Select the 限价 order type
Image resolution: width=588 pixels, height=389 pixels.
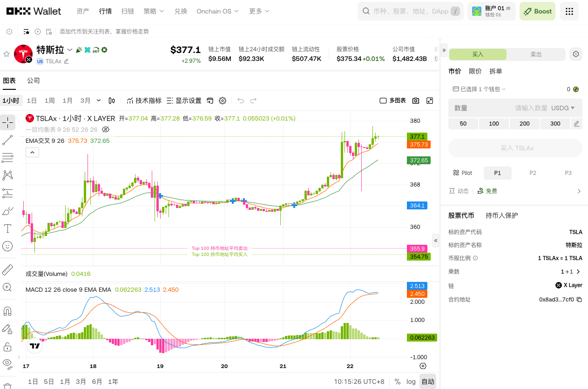click(475, 71)
